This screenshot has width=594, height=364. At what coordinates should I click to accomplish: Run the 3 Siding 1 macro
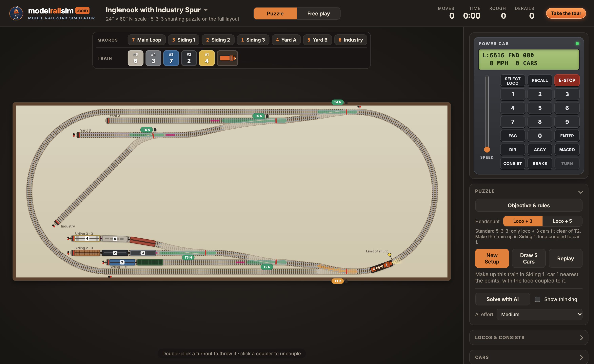point(184,40)
